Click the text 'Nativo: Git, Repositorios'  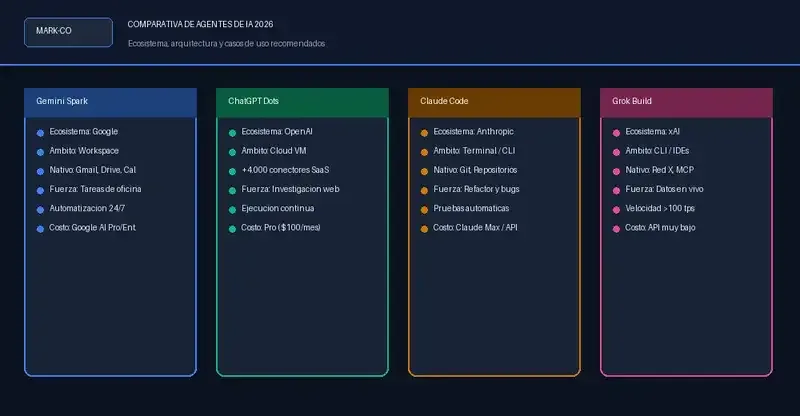[475, 170]
